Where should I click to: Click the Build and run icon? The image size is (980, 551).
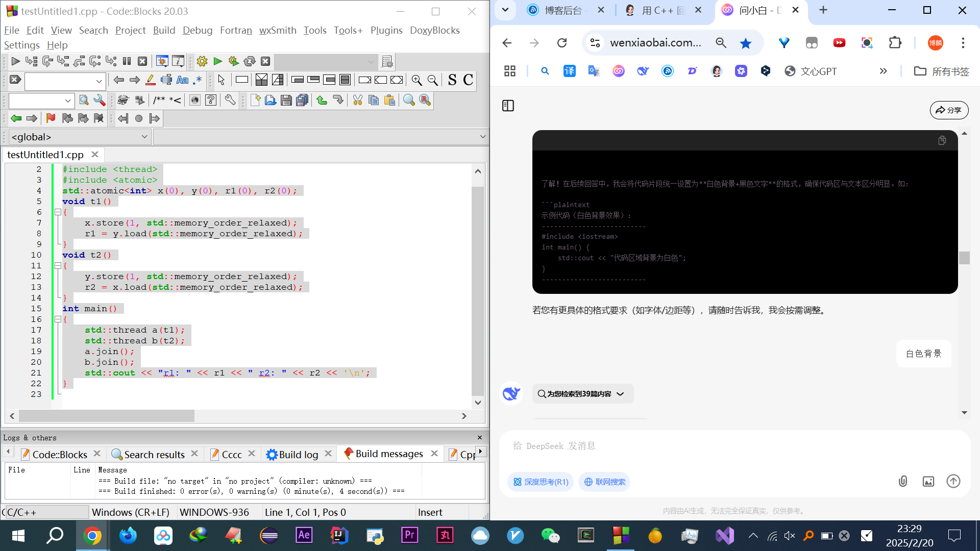pyautogui.click(x=234, y=61)
